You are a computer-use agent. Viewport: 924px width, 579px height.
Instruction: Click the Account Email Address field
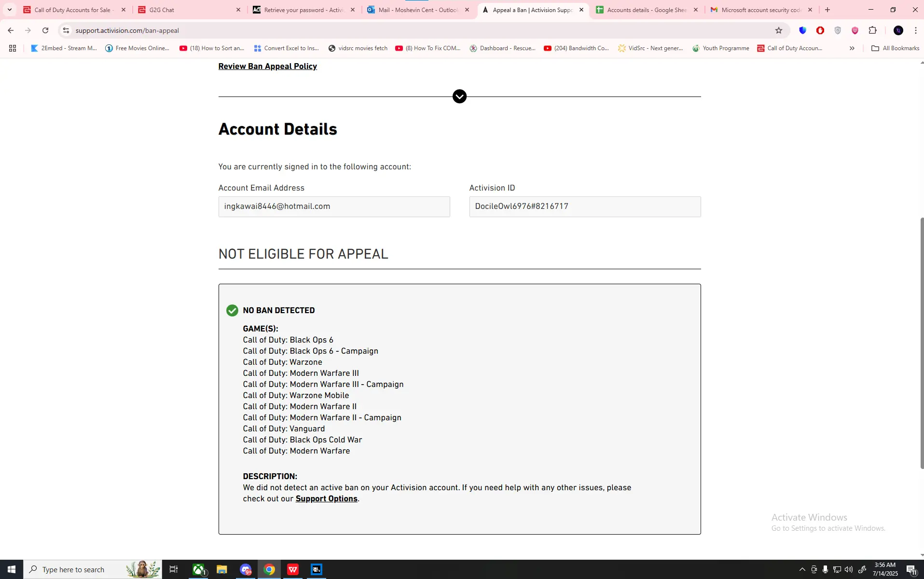(x=334, y=207)
